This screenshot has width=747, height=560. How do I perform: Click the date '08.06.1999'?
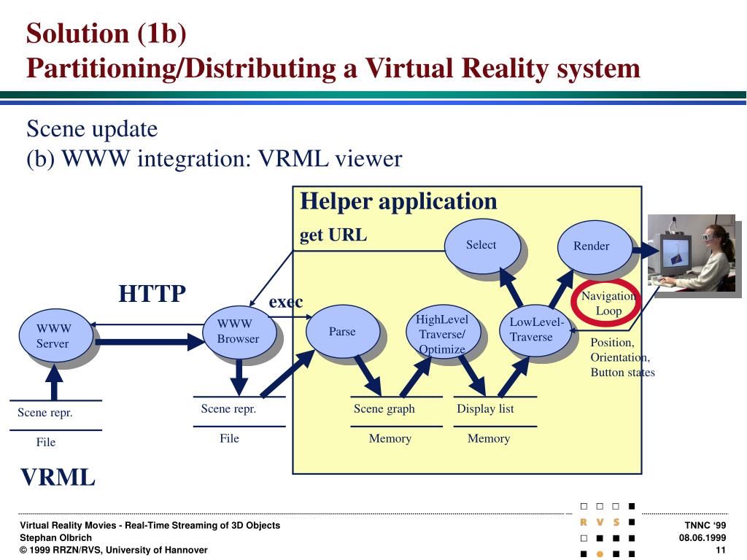coord(703,537)
